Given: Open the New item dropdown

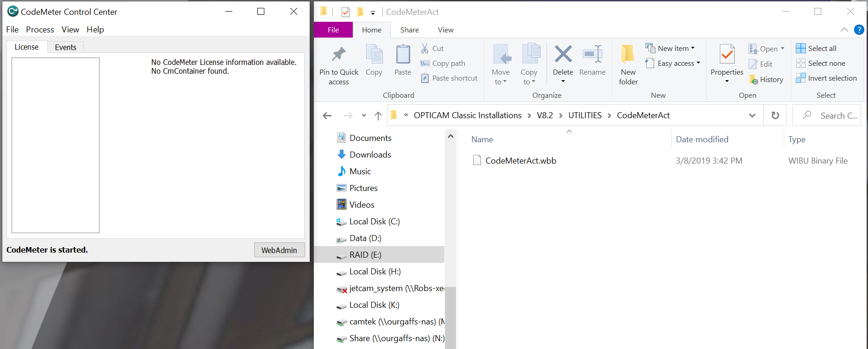Looking at the screenshot, I should pyautogui.click(x=670, y=48).
